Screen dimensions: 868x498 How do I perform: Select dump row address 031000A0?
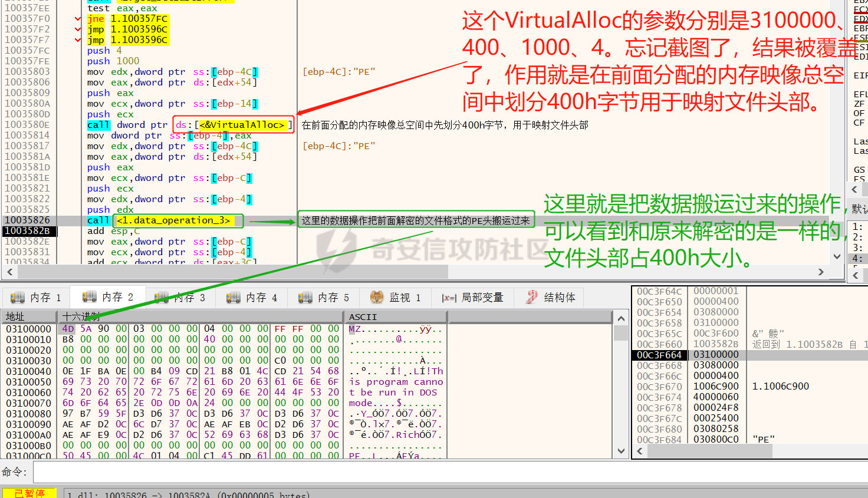[x=29, y=435]
